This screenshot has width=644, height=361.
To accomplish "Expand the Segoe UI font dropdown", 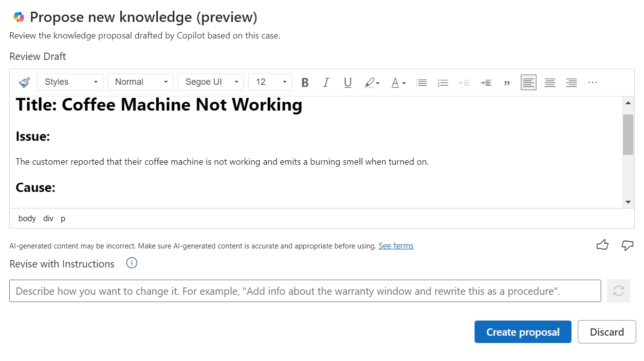I will (x=211, y=82).
